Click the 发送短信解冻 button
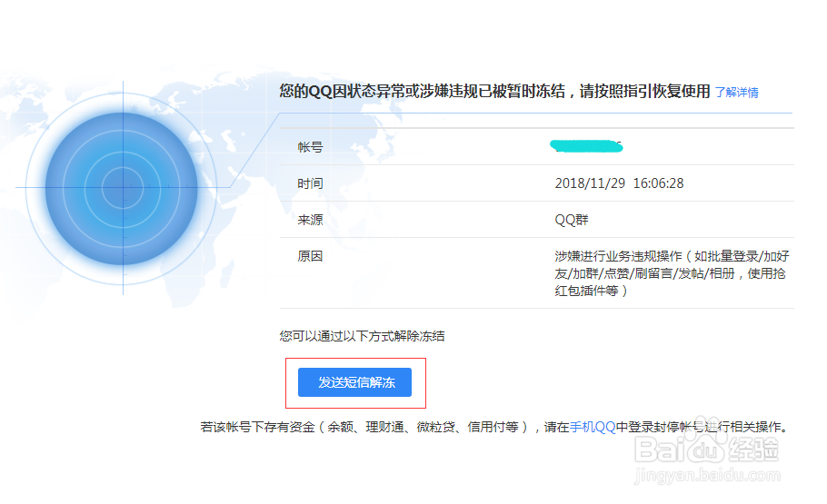 [x=354, y=382]
